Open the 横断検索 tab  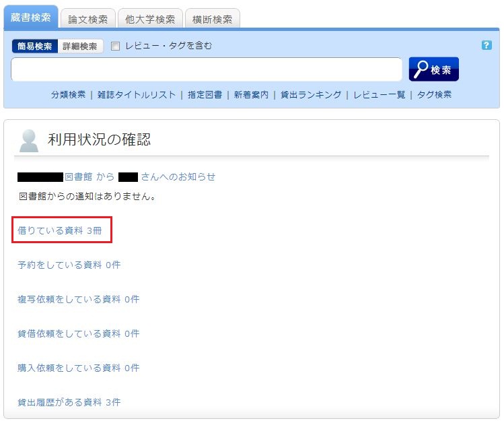pyautogui.click(x=211, y=20)
